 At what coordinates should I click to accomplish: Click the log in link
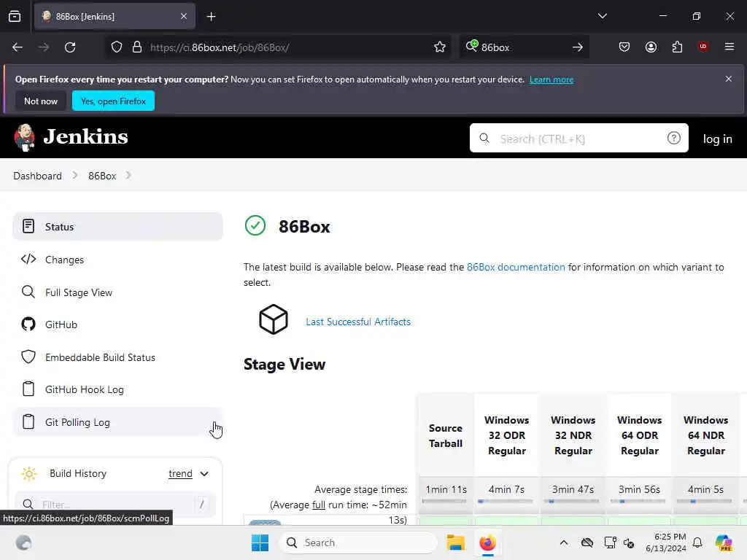[x=718, y=139]
